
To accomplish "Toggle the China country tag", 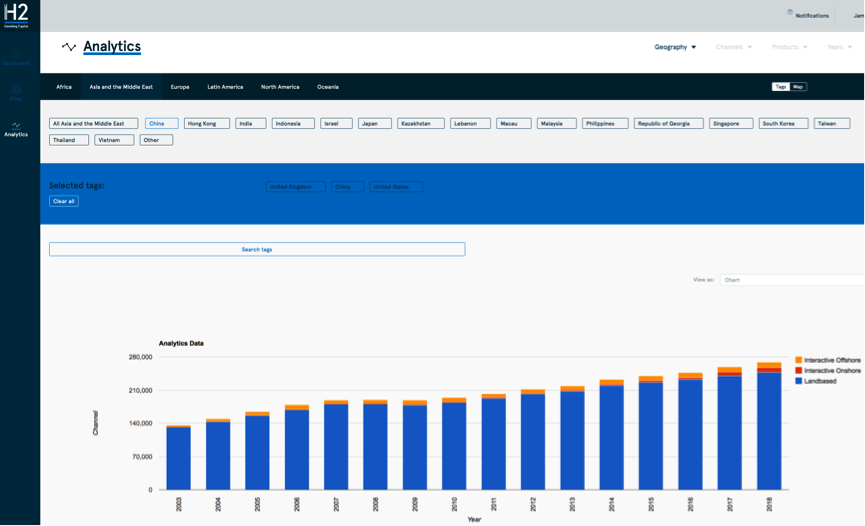I will click(161, 124).
